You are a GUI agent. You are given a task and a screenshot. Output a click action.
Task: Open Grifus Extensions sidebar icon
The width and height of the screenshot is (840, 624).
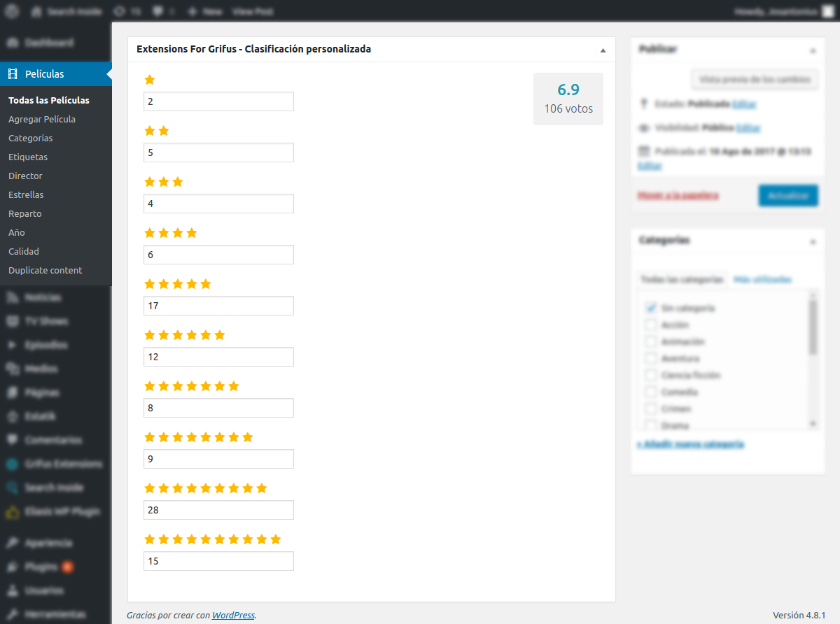click(13, 464)
